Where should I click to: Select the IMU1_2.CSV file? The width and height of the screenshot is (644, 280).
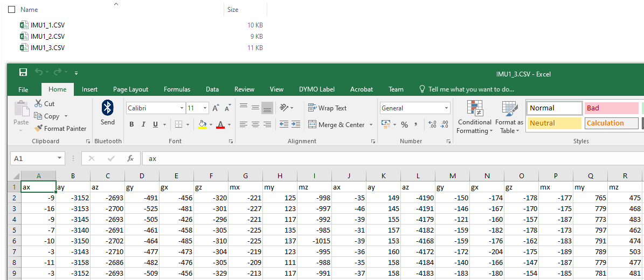point(47,37)
